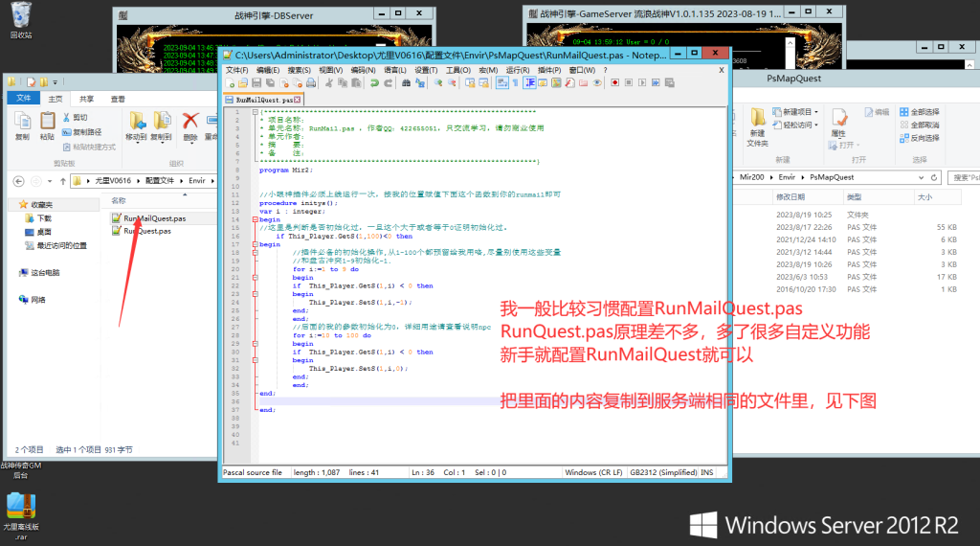This screenshot has width=980, height=546.
Task: Click the Save icon in Notepad++ toolbar
Action: (256, 82)
